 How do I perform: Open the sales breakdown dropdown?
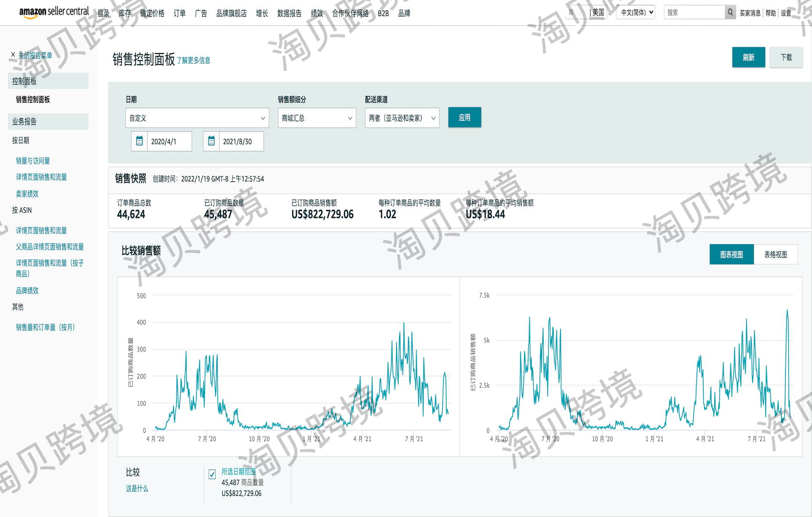click(317, 118)
